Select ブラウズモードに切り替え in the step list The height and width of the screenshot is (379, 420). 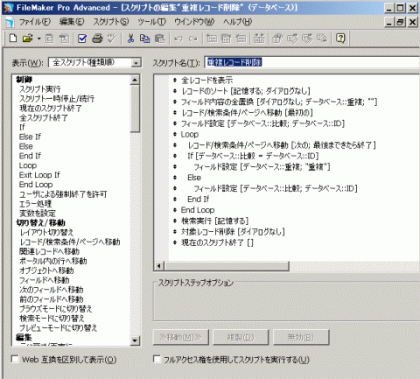tap(55, 309)
